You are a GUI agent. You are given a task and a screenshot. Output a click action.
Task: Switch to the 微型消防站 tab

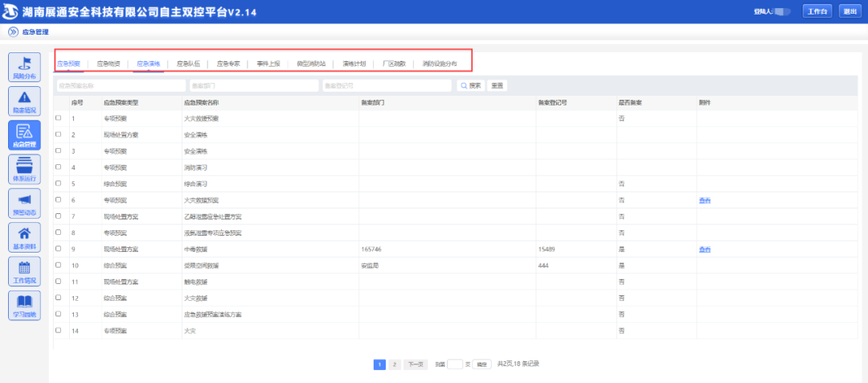pyautogui.click(x=311, y=64)
